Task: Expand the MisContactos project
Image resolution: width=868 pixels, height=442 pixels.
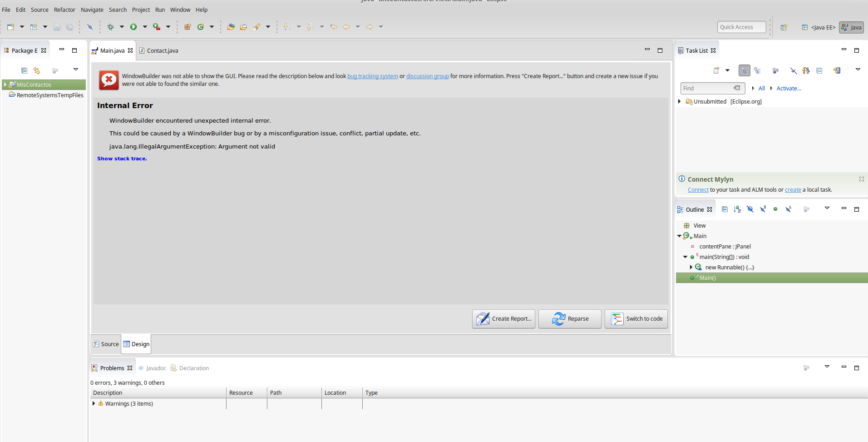Action: (5, 84)
